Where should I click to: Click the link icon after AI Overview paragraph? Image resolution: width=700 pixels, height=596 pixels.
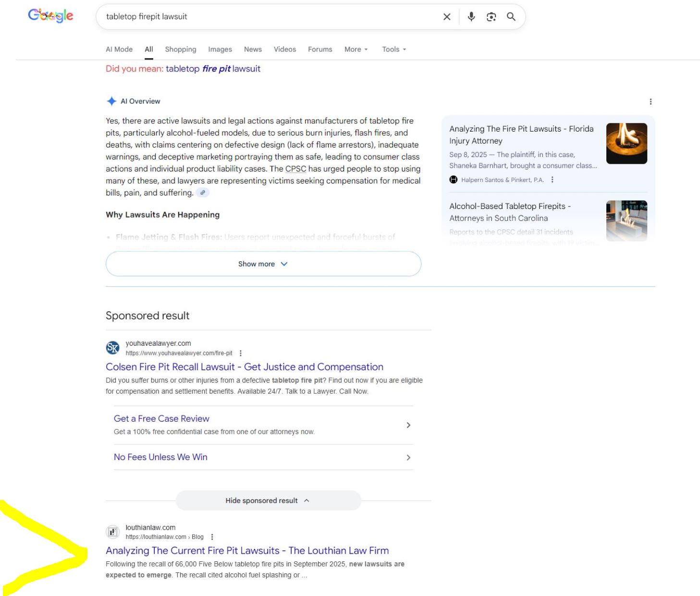(x=203, y=193)
